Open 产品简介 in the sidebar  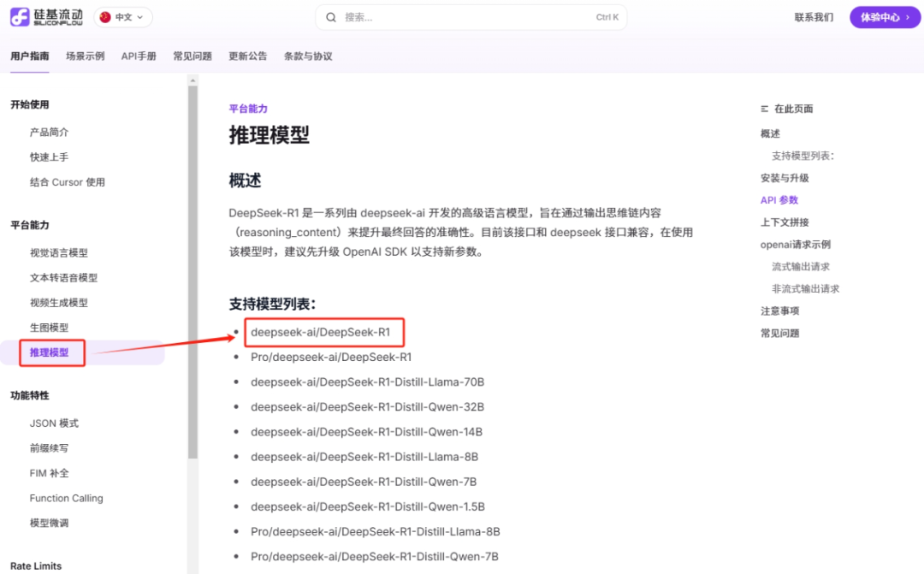pos(50,132)
